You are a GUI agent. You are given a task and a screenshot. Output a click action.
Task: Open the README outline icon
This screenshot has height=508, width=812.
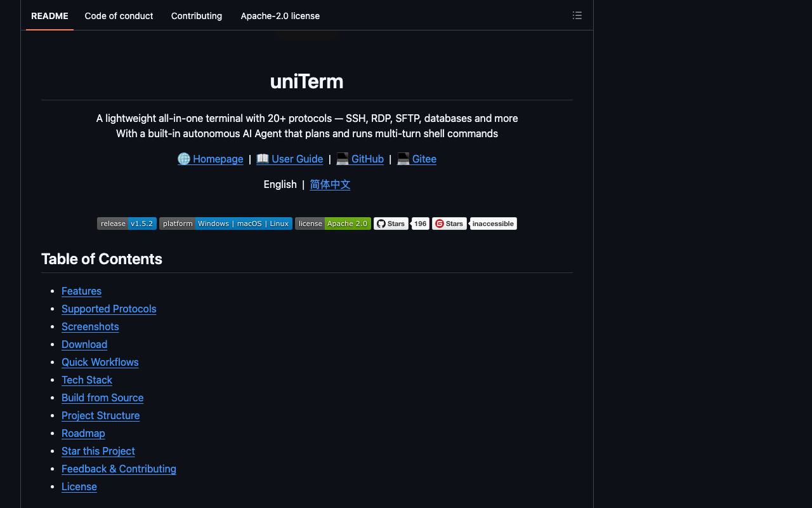click(x=577, y=15)
